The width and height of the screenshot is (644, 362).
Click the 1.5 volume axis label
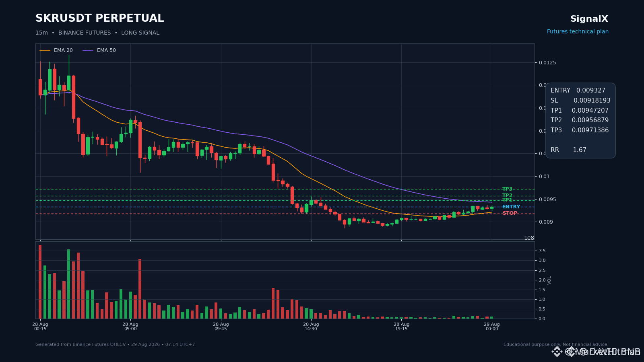click(x=542, y=290)
